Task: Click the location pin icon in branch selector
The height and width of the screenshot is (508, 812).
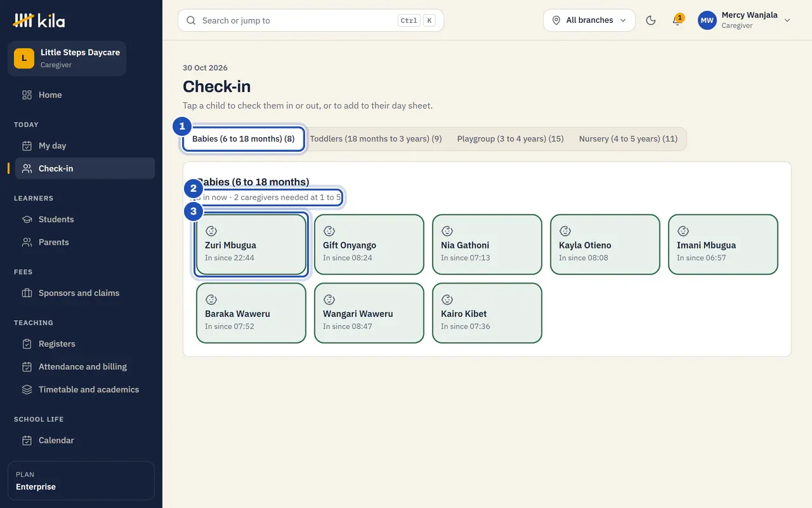Action: 556,20
